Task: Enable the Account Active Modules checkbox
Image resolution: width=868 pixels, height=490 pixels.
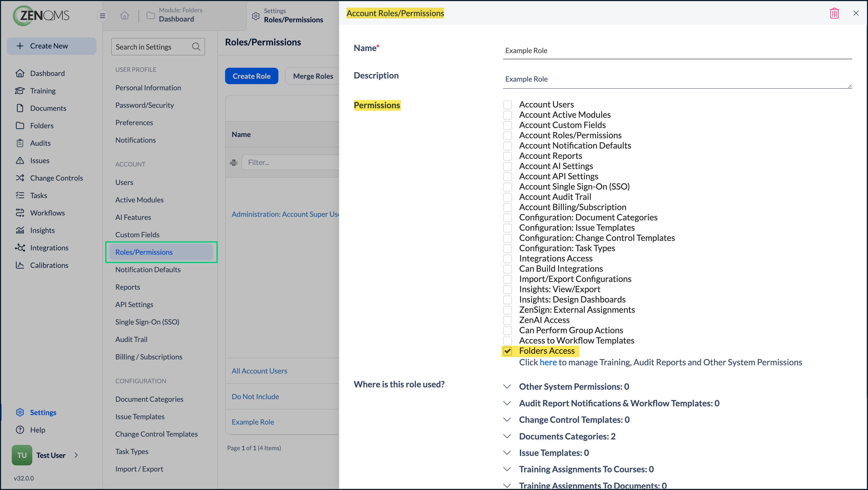Action: 508,115
